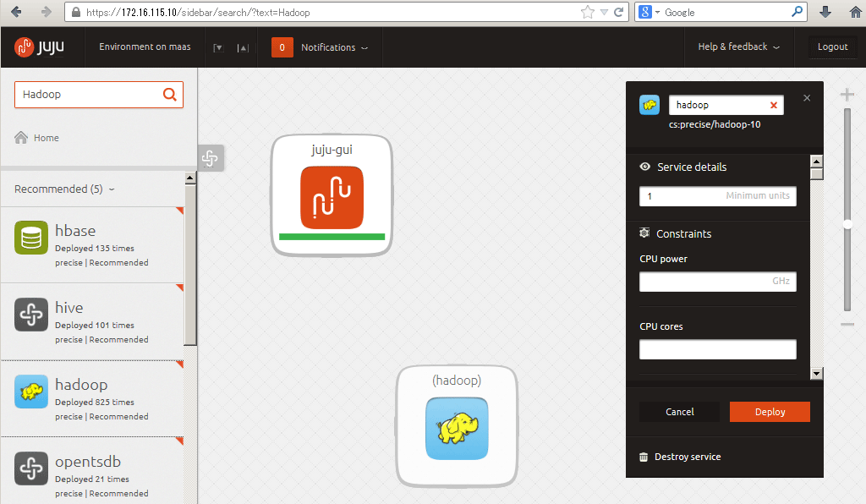
Task: Click the Constraints gear icon
Action: (x=644, y=233)
